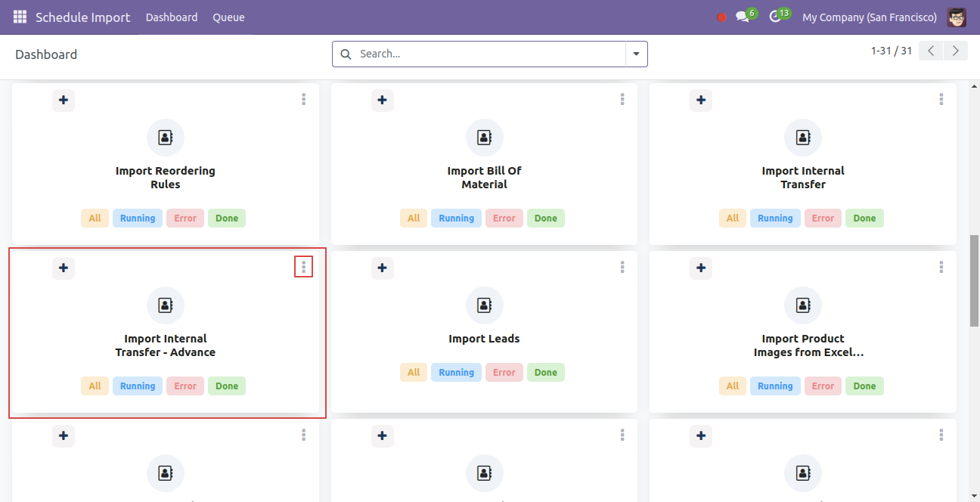
Task: Click Error on Import Product Images card
Action: point(823,386)
